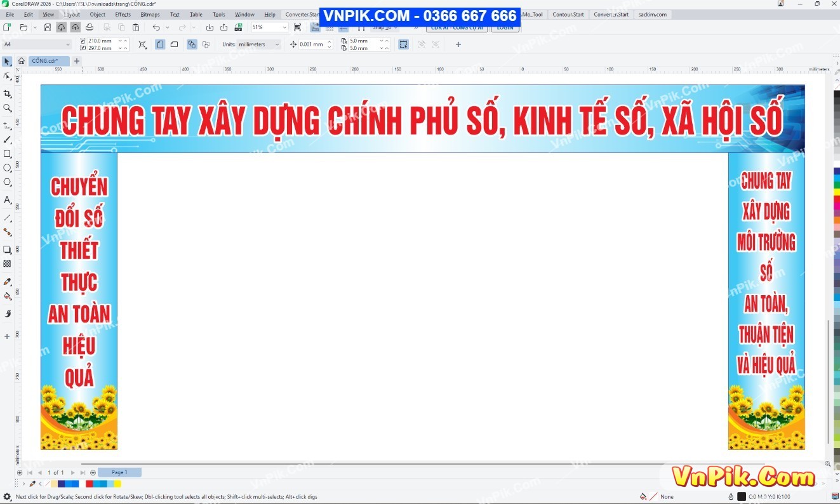Select the Text tool
This screenshot has width=840, height=504.
coord(7,200)
